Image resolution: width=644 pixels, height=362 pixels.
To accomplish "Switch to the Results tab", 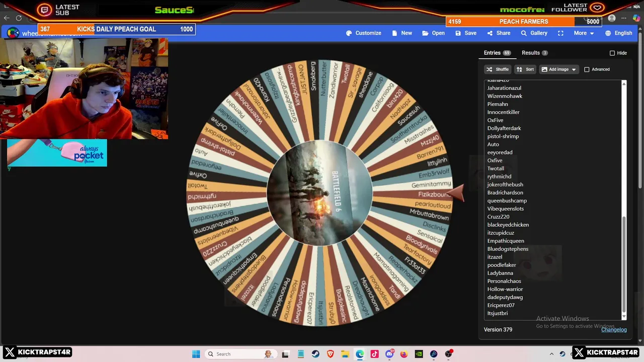I will click(534, 53).
